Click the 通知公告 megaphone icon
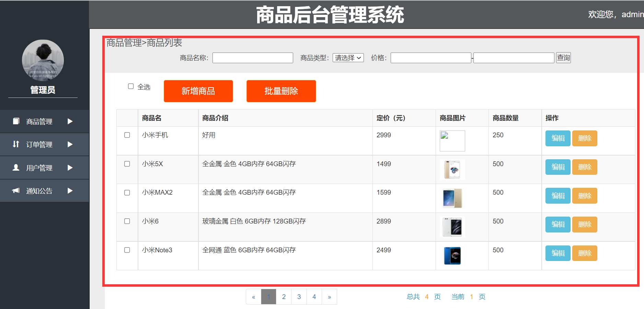 coord(16,191)
